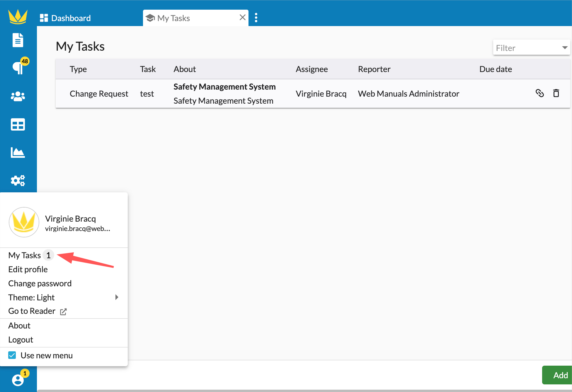Viewport: 572px width, 392px height.
Task: Click the Reporter column header
Action: pos(374,69)
